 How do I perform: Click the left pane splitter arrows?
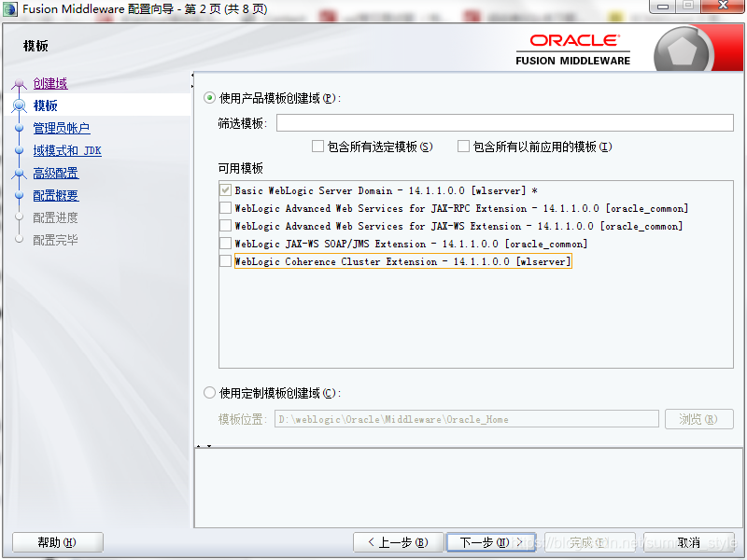click(192, 80)
